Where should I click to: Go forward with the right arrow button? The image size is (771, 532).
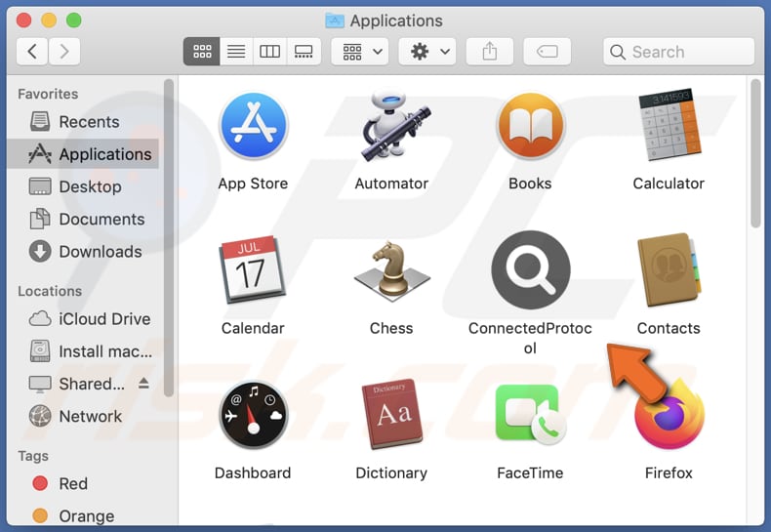pyautogui.click(x=63, y=51)
